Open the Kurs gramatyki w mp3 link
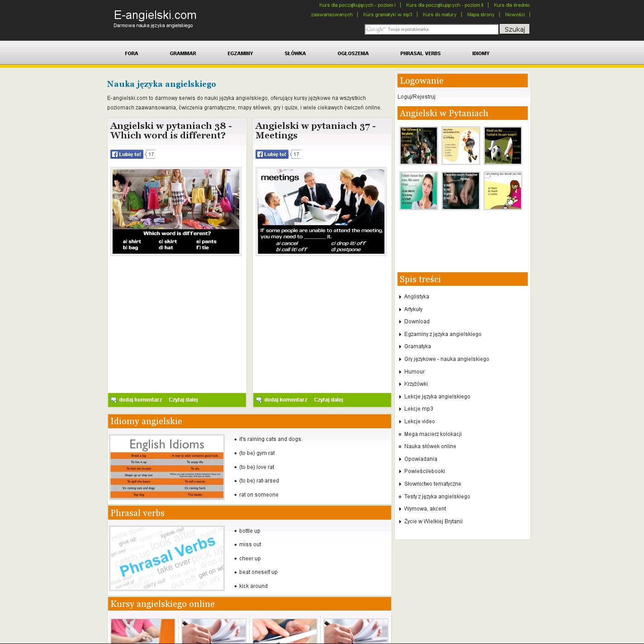The height and width of the screenshot is (644, 644). pyautogui.click(x=388, y=14)
